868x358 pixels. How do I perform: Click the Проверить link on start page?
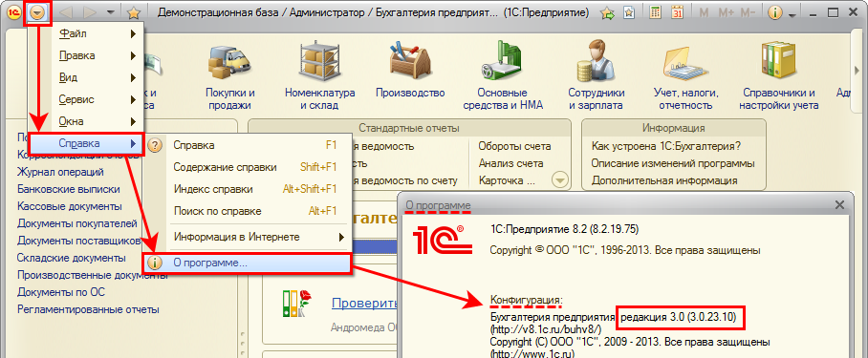(x=365, y=303)
